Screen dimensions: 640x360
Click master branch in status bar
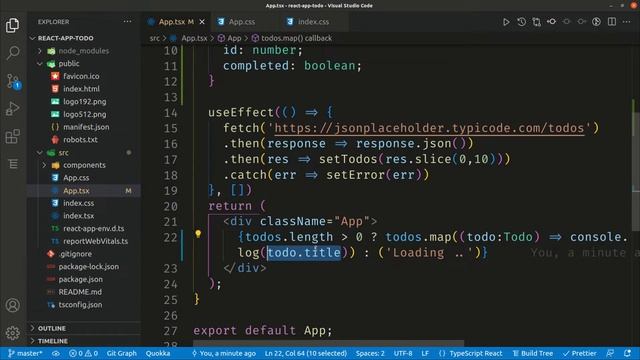tap(25, 353)
